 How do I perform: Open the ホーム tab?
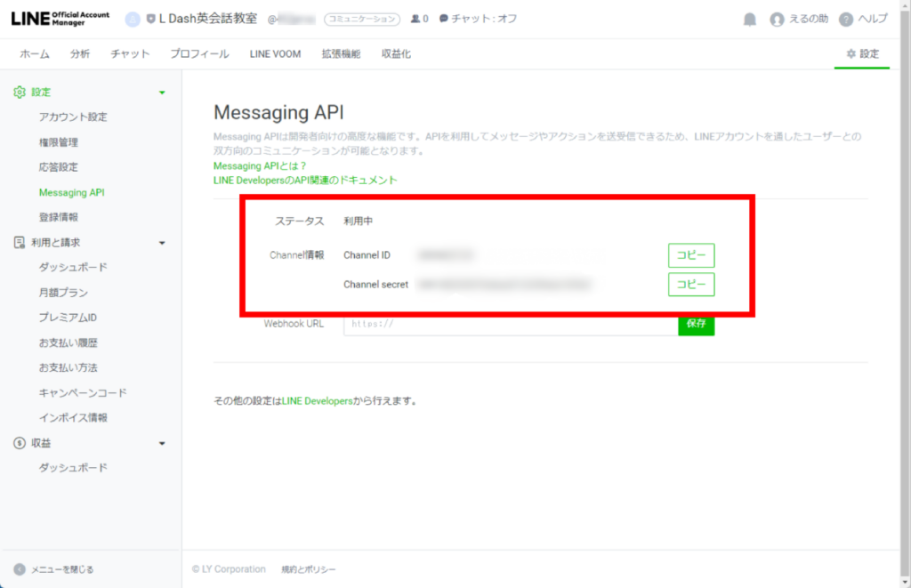(35, 54)
